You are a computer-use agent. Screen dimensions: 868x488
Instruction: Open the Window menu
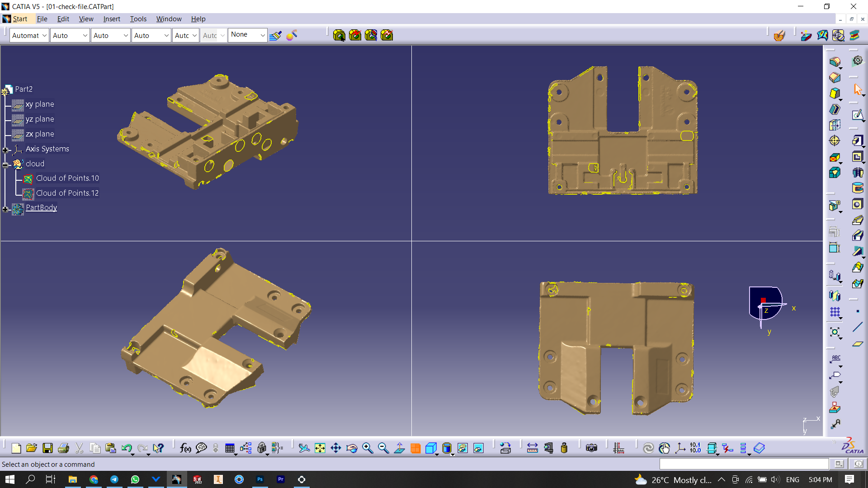(169, 19)
